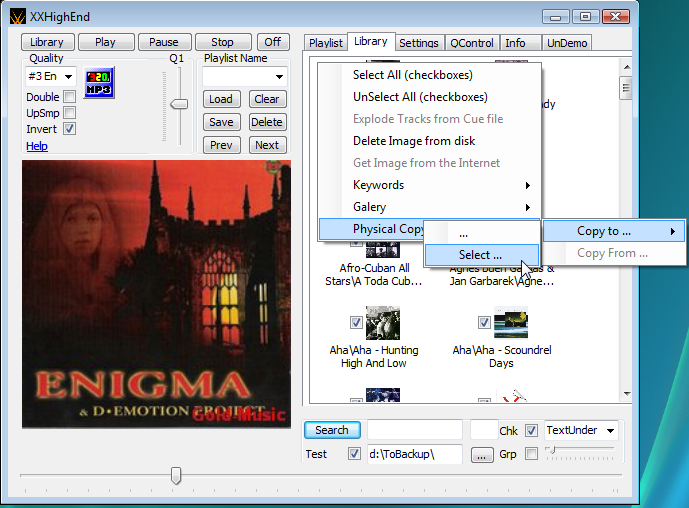
Task: Click the Select ... submenu entry
Action: pos(482,255)
